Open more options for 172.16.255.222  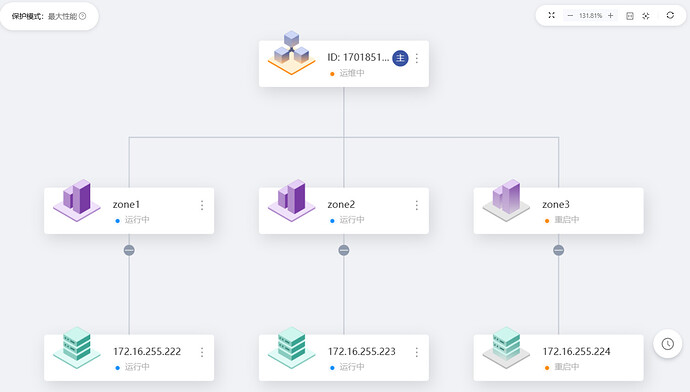(202, 352)
